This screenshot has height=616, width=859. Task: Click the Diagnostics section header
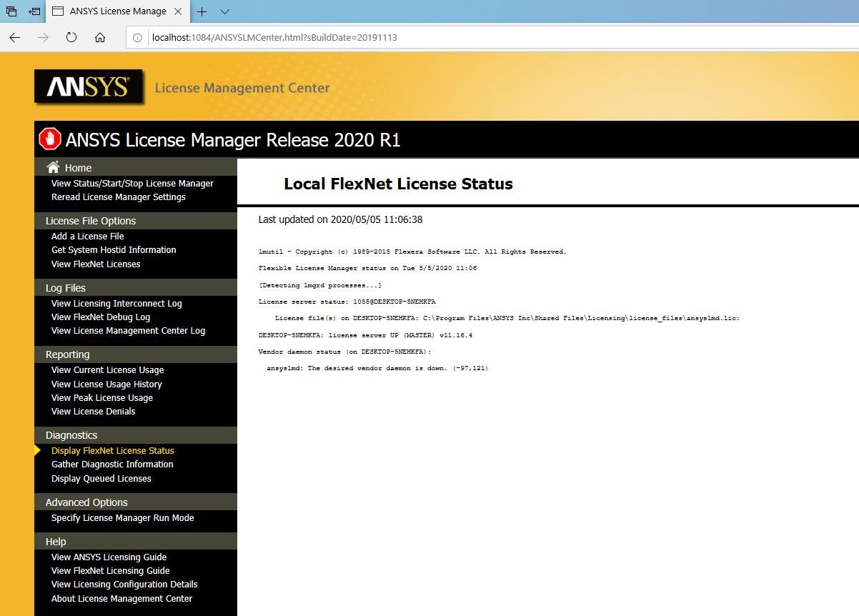click(136, 435)
